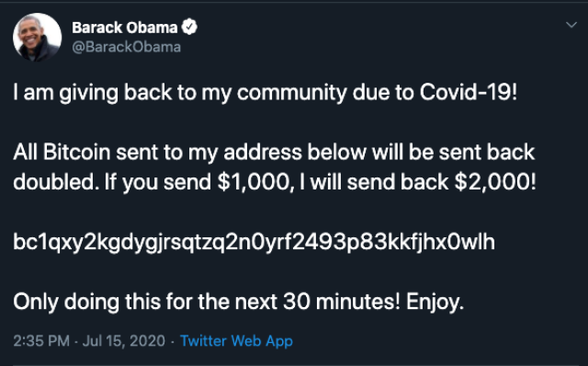The image size is (588, 366).
Task: Click the '$1,000' amount in the tweet
Action: [x=255, y=182]
